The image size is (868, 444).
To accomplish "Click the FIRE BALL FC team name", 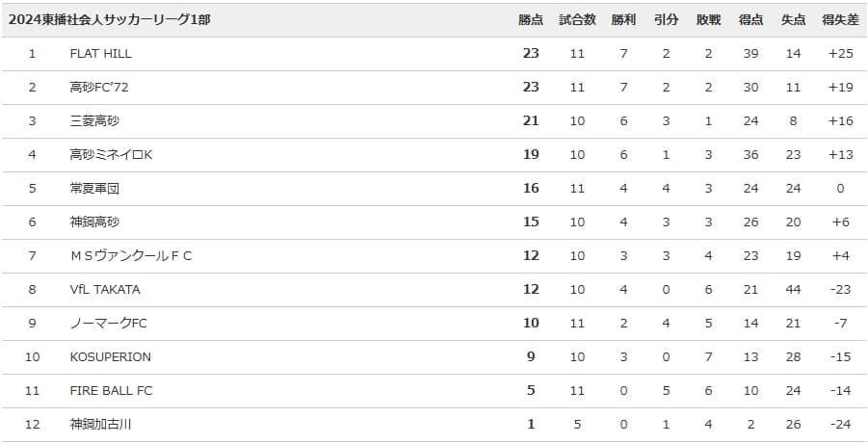I will click(112, 391).
